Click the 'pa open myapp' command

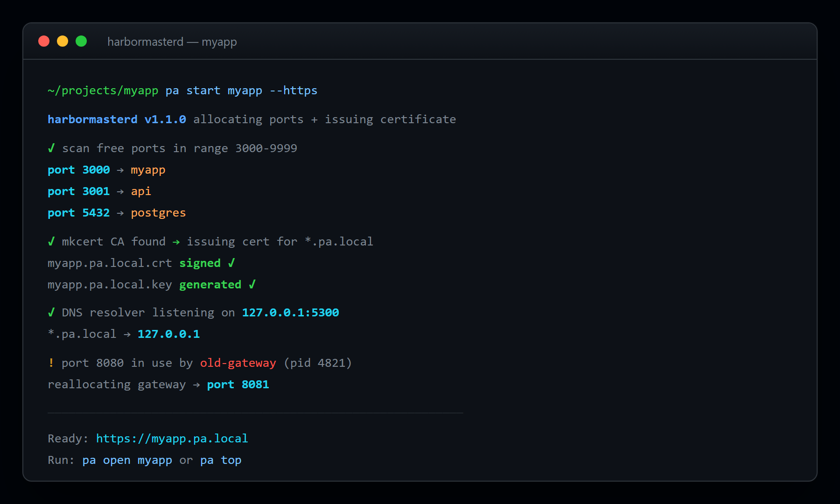coord(127,460)
